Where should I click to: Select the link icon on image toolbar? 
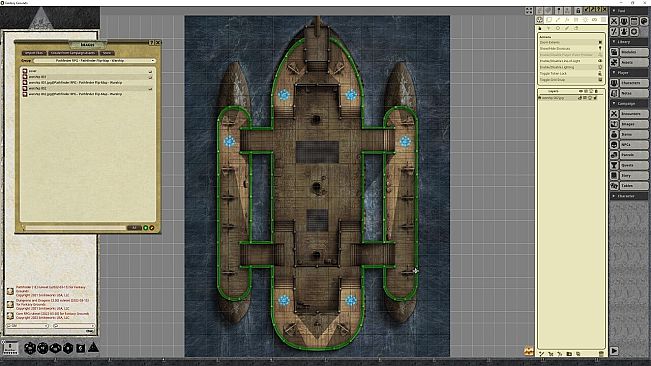[595, 20]
